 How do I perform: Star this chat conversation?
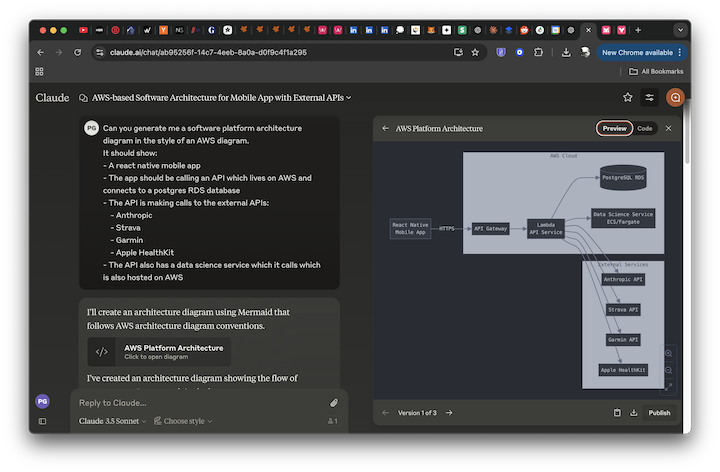tap(628, 98)
